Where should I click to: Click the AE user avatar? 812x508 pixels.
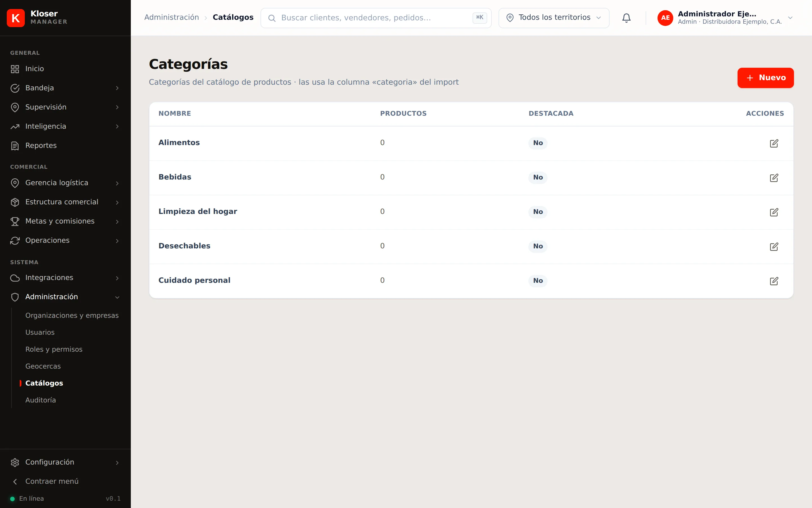(x=665, y=18)
